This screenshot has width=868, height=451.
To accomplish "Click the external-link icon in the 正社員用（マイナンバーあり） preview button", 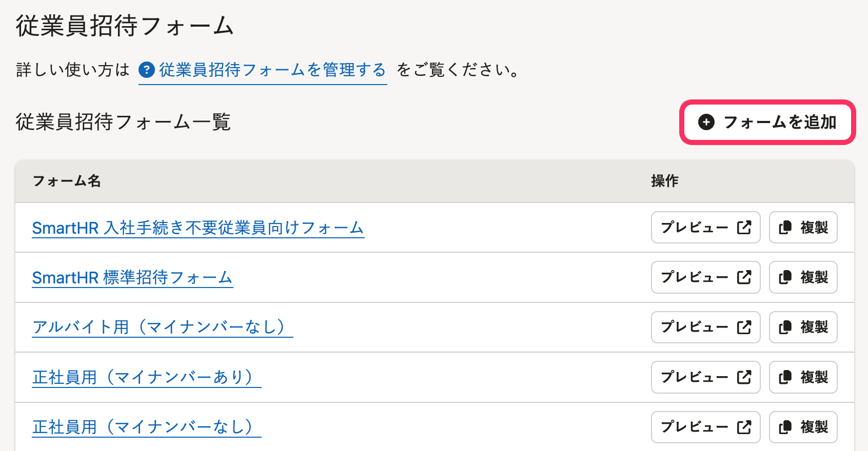I will pyautogui.click(x=744, y=377).
